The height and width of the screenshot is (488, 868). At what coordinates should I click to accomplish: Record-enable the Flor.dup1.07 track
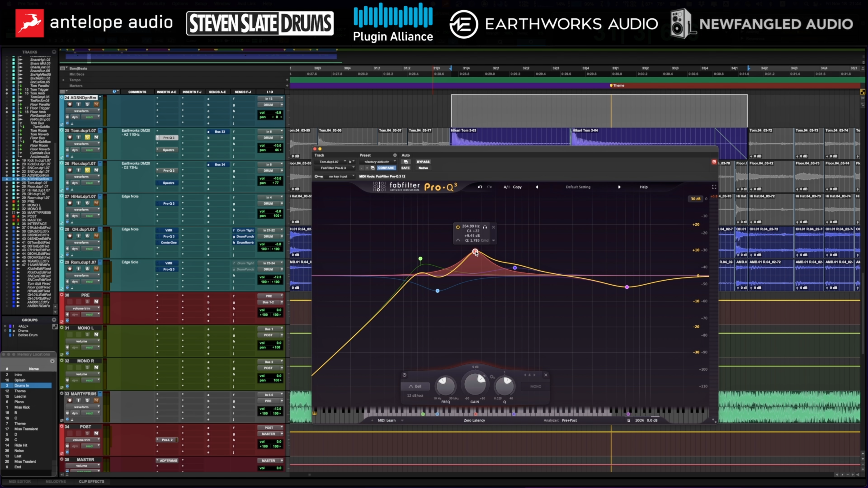(70, 170)
